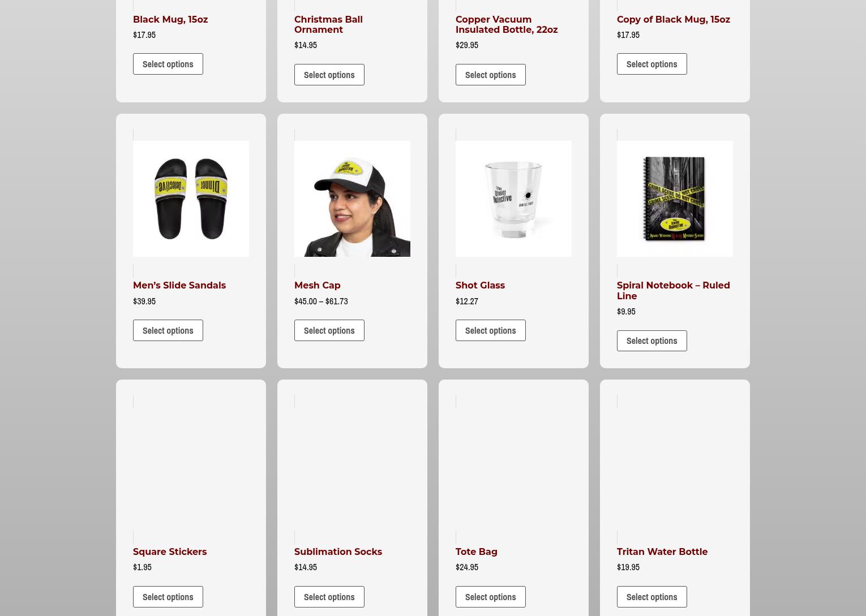Screen dimensions: 866x616
Task: Click the Black Mug, 15oz title link
Action: 170,19
